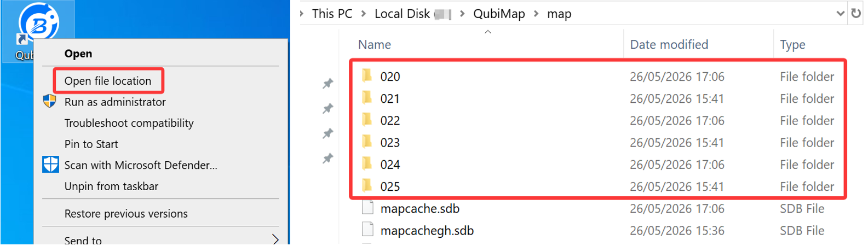Select the mapcache.sdb file icon

tap(368, 208)
